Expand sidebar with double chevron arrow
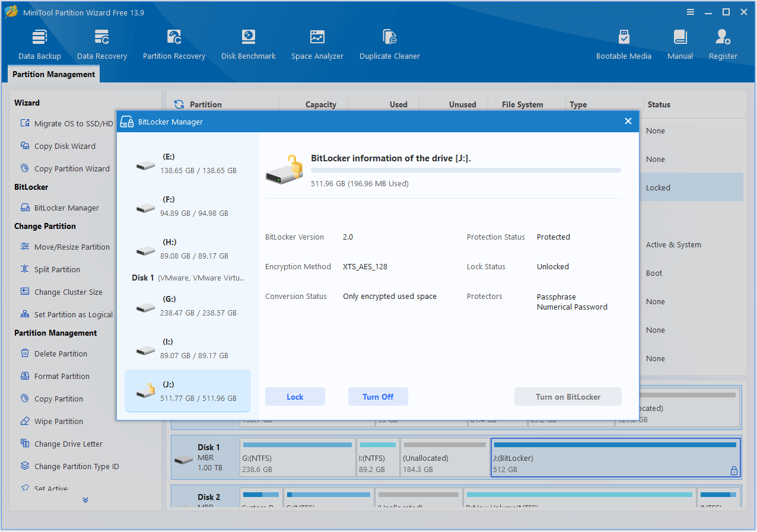The height and width of the screenshot is (532, 757). tap(85, 500)
